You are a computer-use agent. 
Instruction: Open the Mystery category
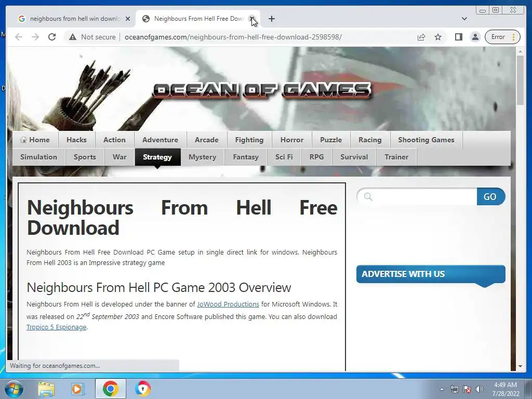tap(202, 157)
